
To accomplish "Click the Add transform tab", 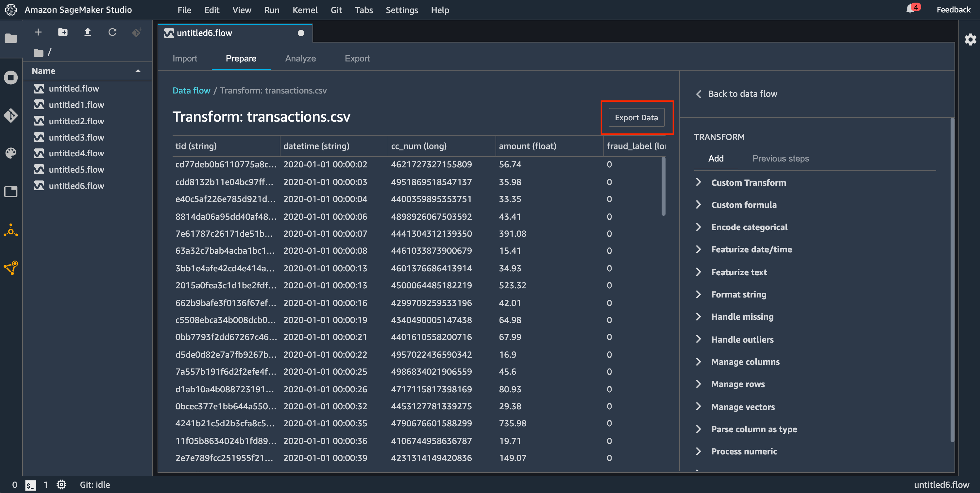I will 715,159.
